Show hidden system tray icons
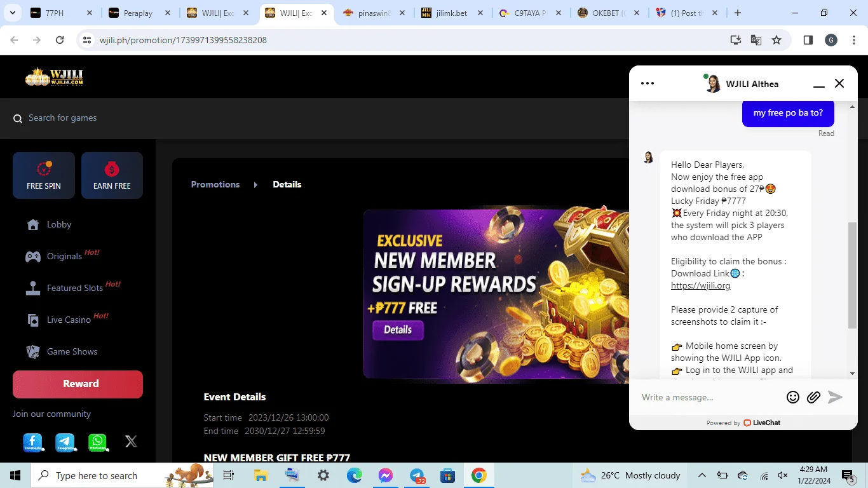Image resolution: width=868 pixels, height=488 pixels. pos(702,475)
